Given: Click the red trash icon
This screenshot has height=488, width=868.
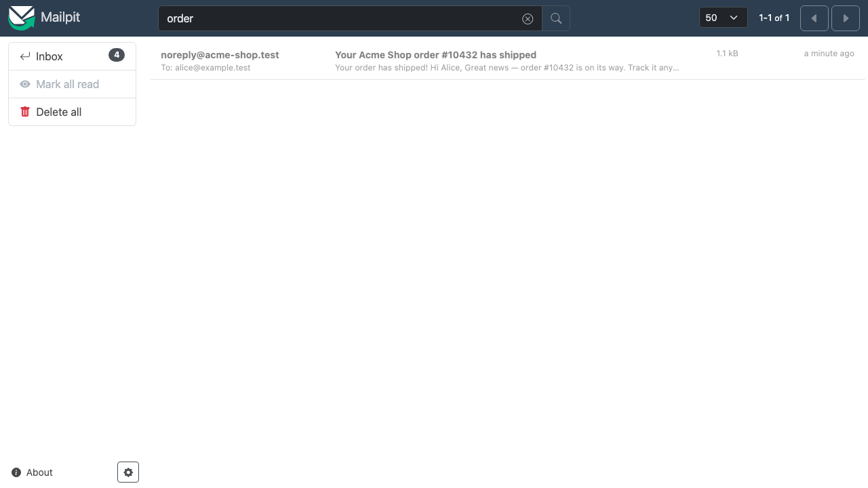Looking at the screenshot, I should point(25,112).
